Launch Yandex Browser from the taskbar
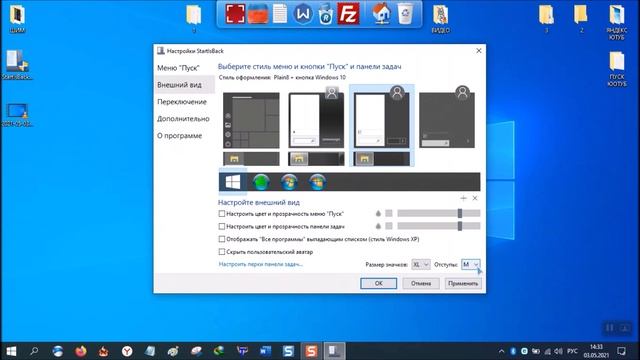Screen dimensions: 640x360 (x=127, y=351)
